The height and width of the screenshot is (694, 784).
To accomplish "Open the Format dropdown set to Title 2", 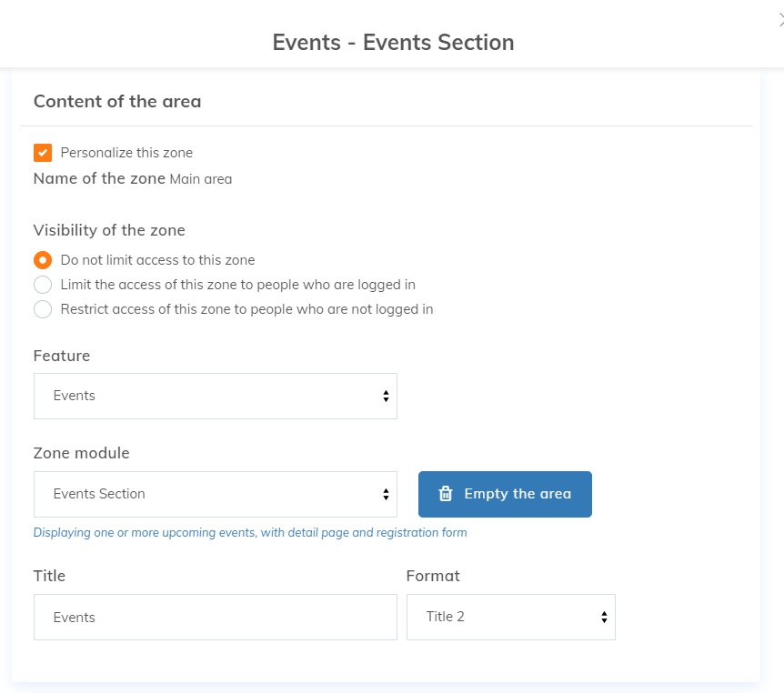I will click(x=510, y=617).
